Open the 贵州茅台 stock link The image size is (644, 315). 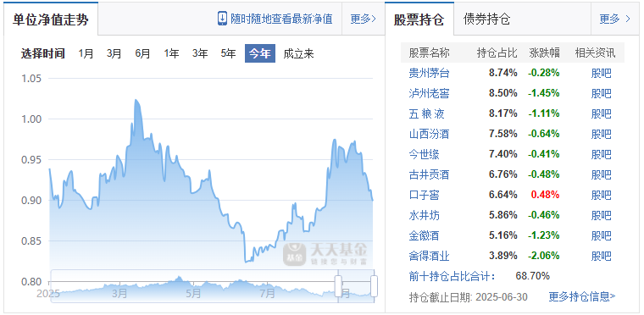pyautogui.click(x=430, y=73)
